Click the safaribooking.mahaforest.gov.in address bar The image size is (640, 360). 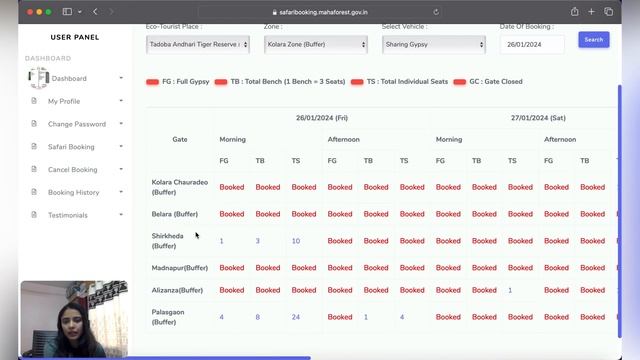tap(320, 12)
